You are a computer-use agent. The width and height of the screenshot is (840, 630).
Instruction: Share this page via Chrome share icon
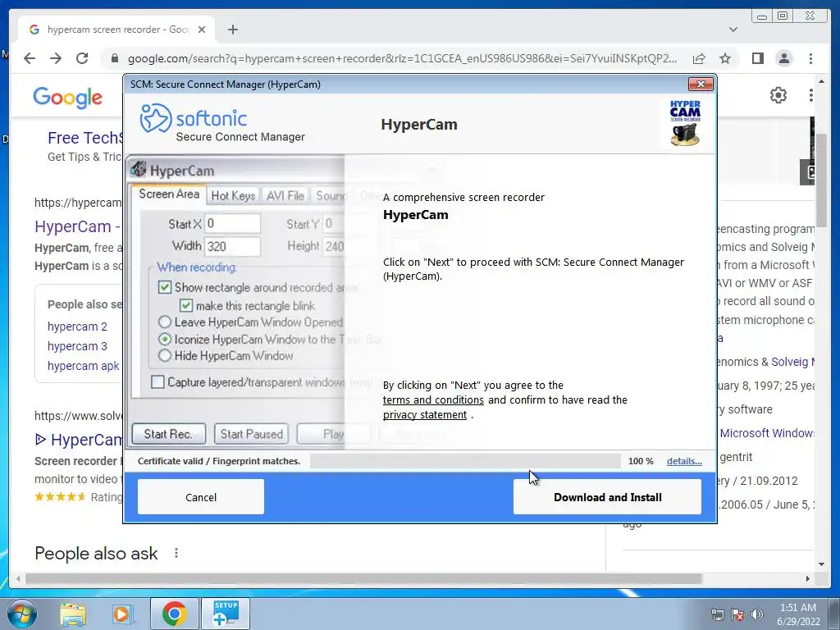coord(699,58)
